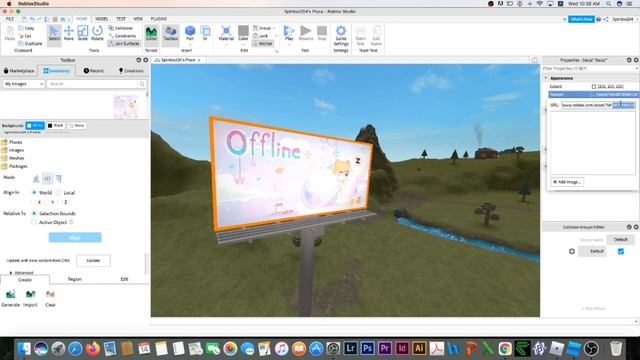Toggle Join Surfaces option

(124, 43)
